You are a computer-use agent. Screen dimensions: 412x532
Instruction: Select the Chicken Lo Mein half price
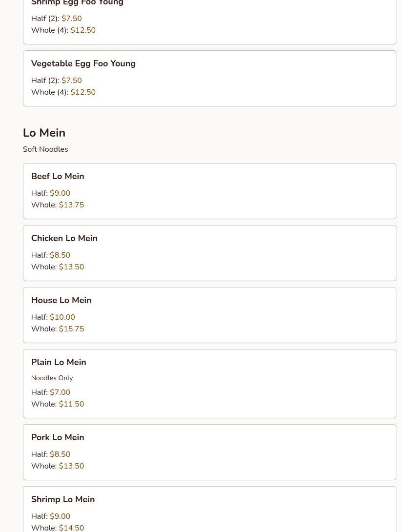click(60, 255)
